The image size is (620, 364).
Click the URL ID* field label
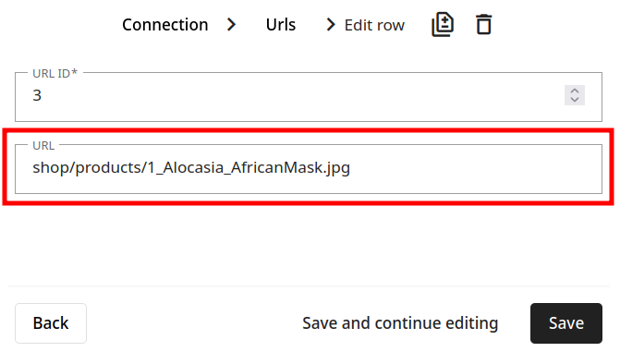click(x=55, y=74)
